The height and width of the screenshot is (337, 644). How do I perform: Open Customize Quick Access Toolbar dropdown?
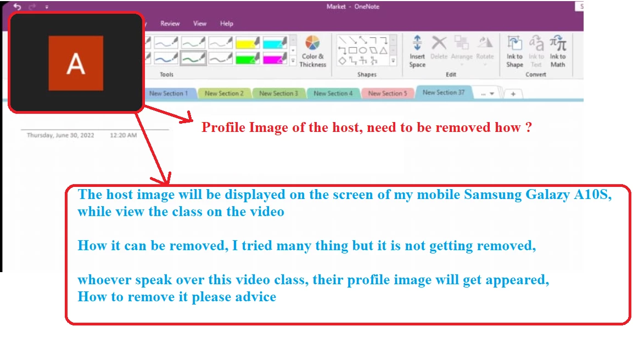[x=47, y=7]
